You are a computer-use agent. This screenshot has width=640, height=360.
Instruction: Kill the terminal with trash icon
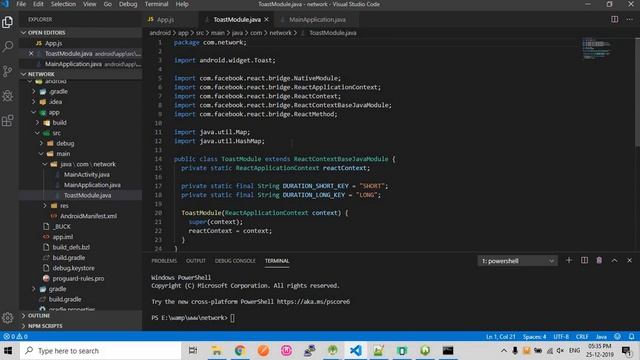click(x=599, y=260)
